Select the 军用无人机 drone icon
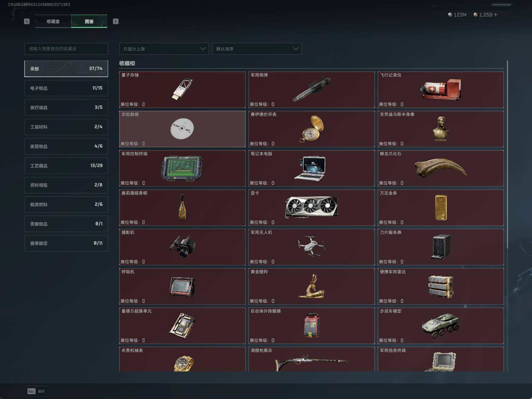 point(311,246)
